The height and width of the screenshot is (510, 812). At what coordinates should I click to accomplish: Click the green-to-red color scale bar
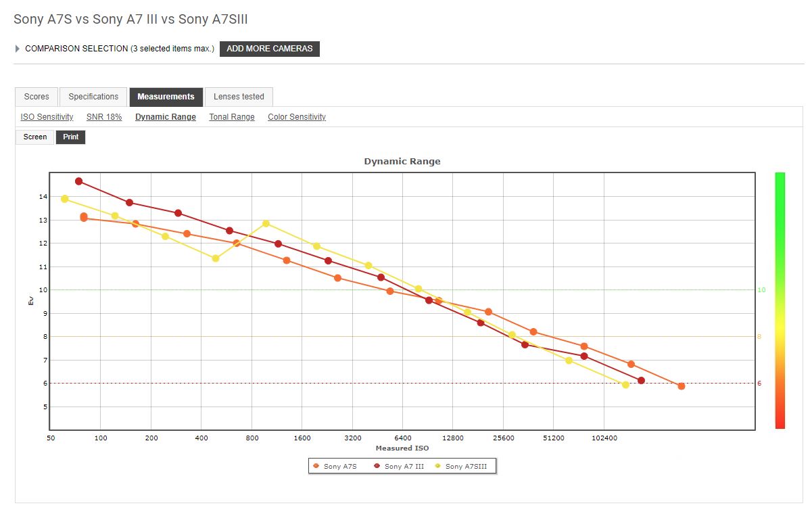click(780, 300)
